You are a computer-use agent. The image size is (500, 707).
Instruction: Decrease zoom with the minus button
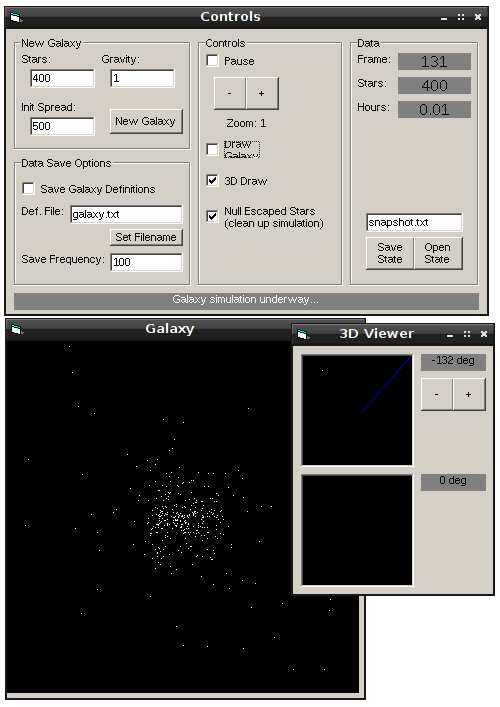click(x=230, y=93)
